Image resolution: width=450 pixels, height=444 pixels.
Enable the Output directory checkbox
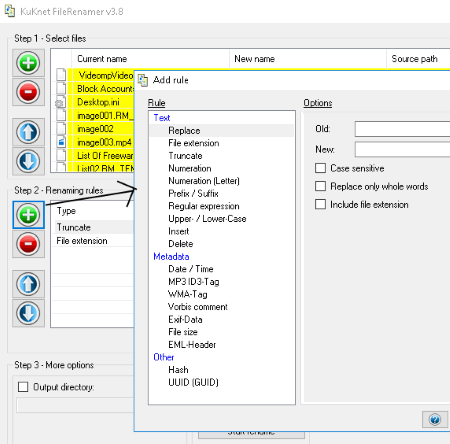[x=23, y=387]
